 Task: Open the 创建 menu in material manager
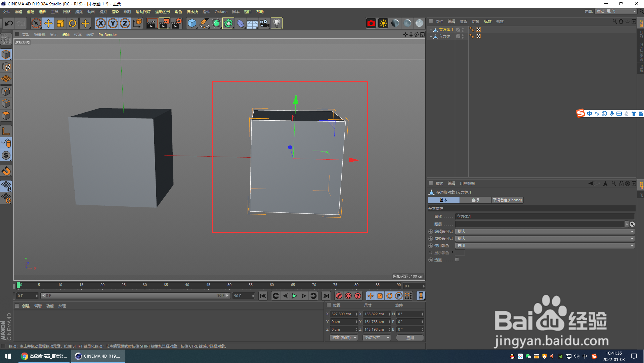coord(26,306)
